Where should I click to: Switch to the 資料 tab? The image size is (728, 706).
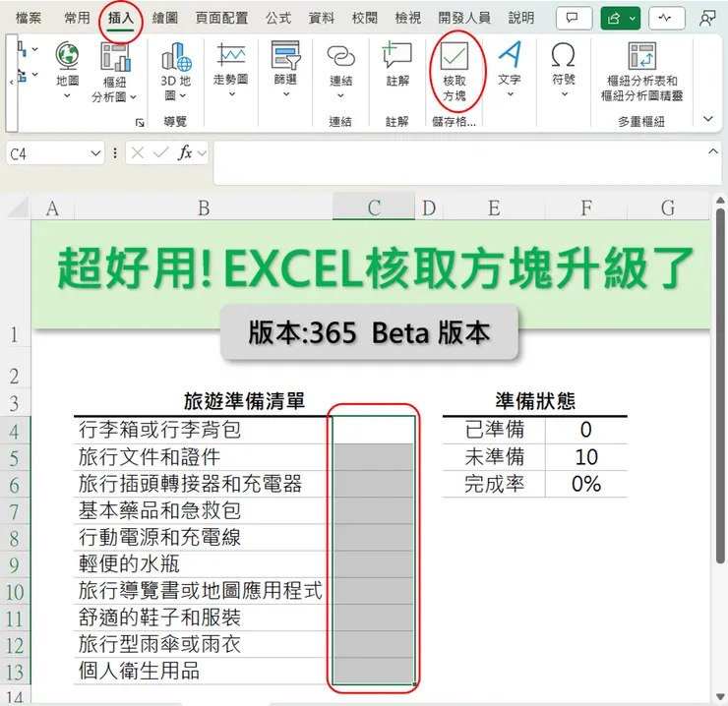[x=322, y=18]
